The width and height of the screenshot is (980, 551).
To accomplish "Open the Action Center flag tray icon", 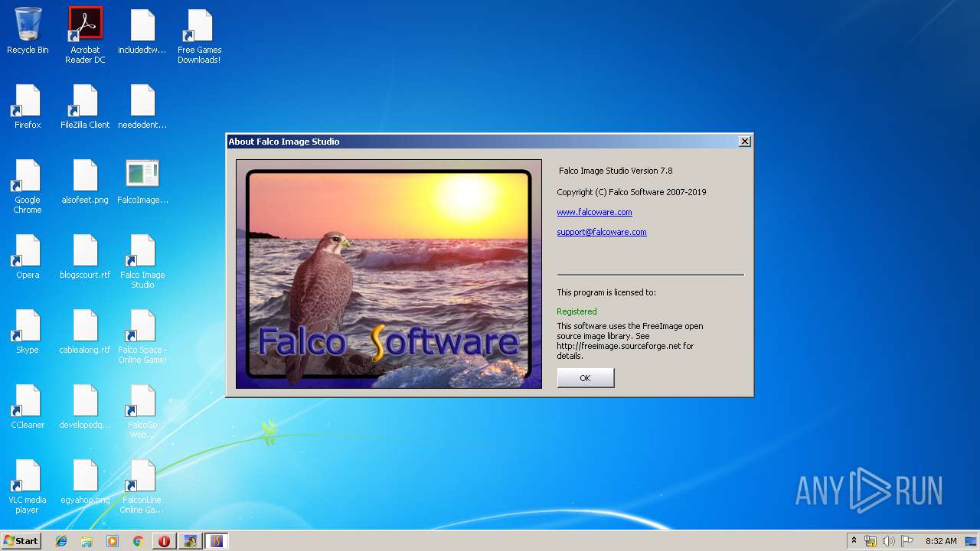I will click(907, 541).
